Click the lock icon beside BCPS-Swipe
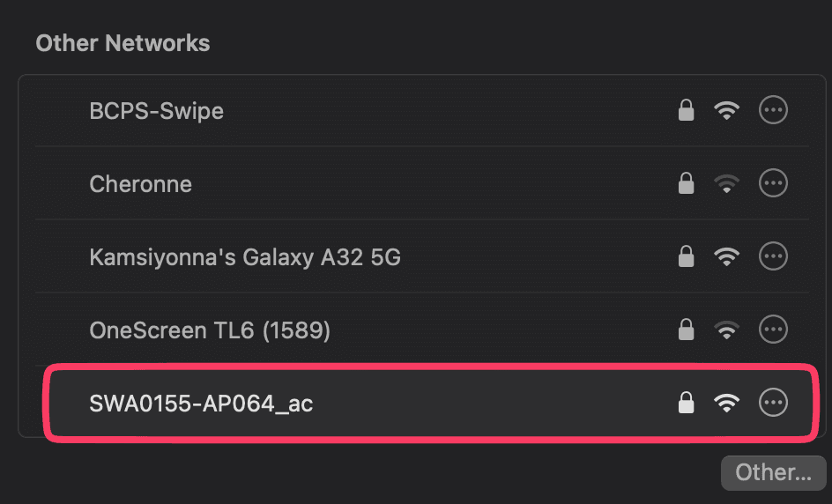832x504 pixels. click(686, 110)
